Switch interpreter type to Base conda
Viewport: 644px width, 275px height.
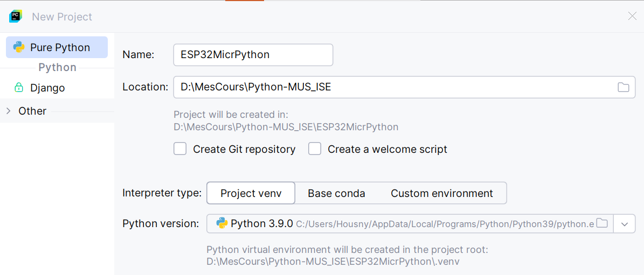336,193
